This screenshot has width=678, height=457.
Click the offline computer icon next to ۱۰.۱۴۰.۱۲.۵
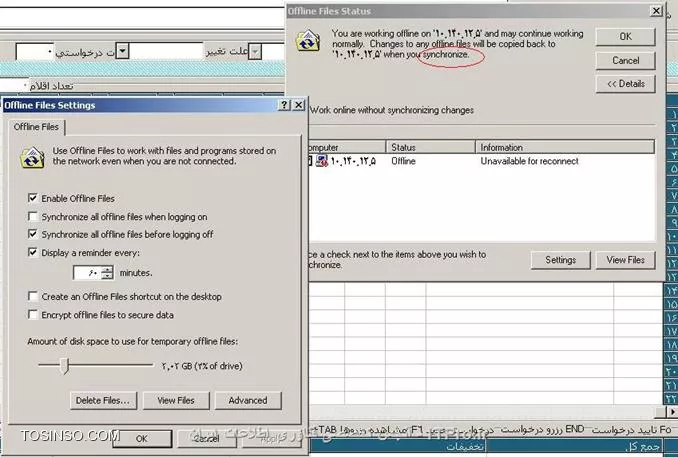click(322, 161)
